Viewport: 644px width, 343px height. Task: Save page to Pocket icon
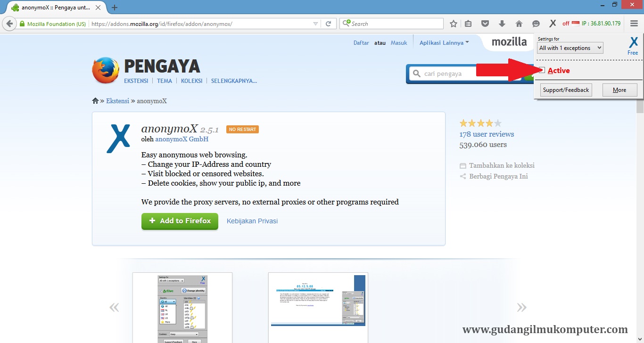[485, 24]
